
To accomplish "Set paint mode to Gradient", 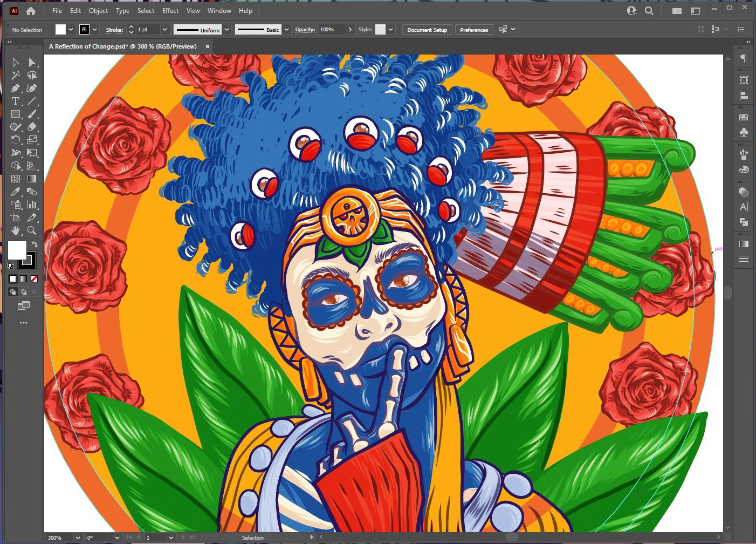I will click(24, 279).
